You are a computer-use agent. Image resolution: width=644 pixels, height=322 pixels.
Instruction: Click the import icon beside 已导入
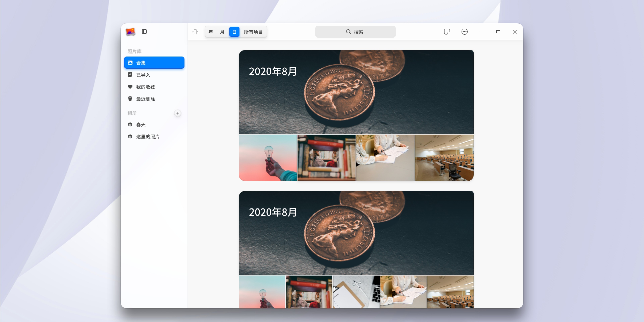point(130,75)
